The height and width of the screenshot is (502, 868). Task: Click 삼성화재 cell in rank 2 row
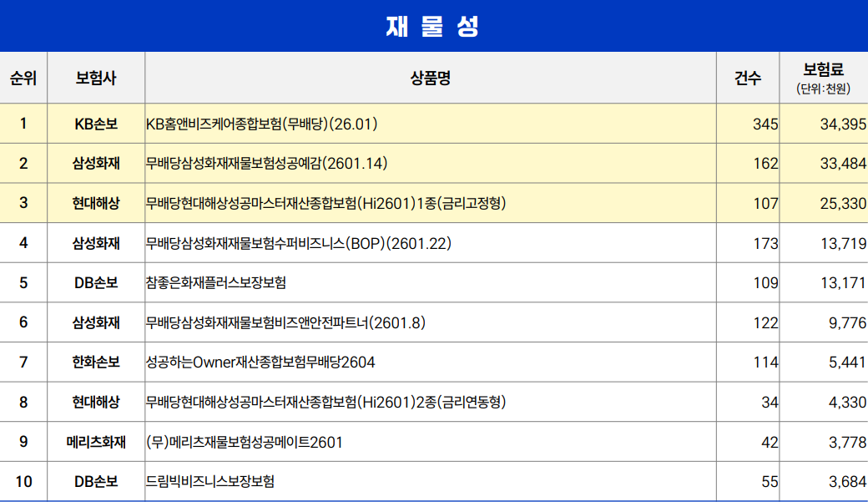pyautogui.click(x=96, y=164)
